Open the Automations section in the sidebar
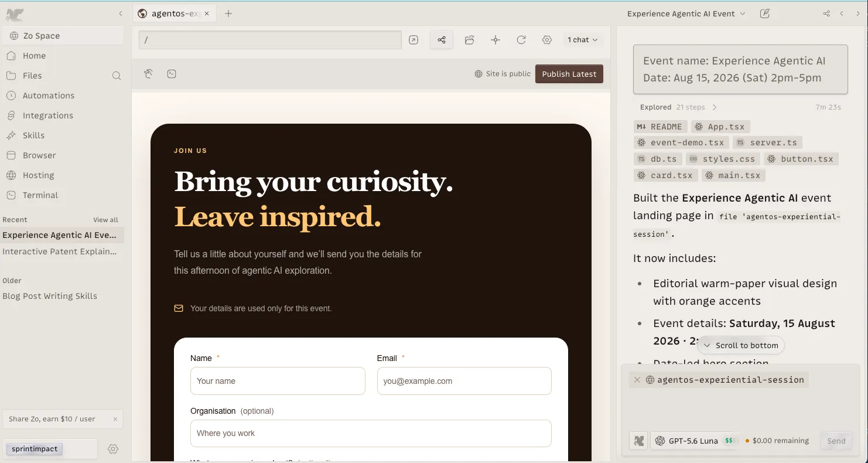This screenshot has width=868, height=463. [49, 96]
